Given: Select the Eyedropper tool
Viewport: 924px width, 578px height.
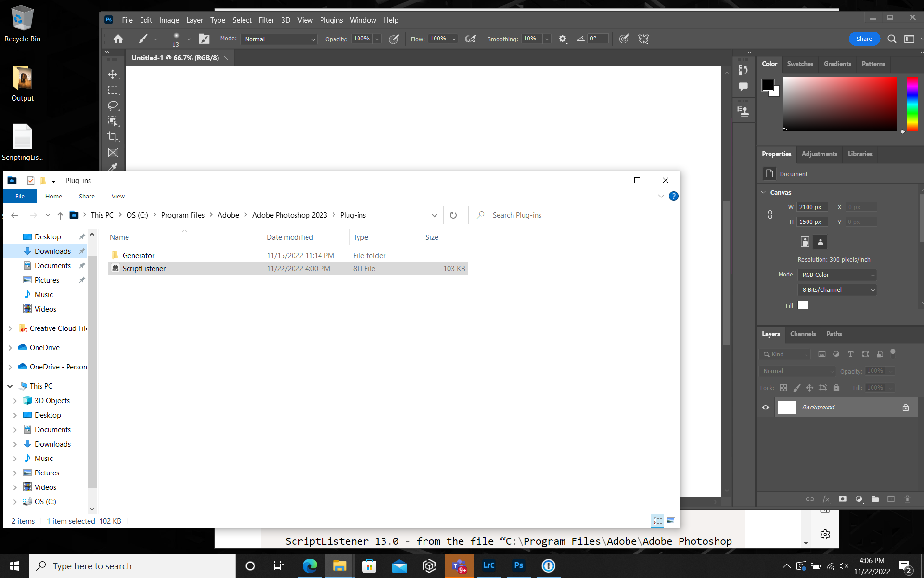Looking at the screenshot, I should pyautogui.click(x=113, y=168).
